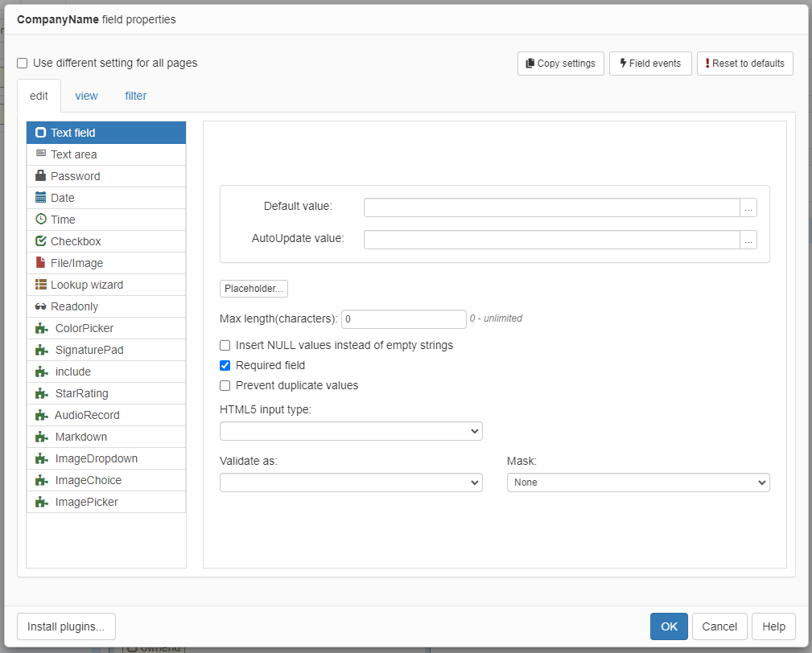The width and height of the screenshot is (812, 653).
Task: Open AutoUpdate value ellipsis editor
Action: (x=748, y=240)
